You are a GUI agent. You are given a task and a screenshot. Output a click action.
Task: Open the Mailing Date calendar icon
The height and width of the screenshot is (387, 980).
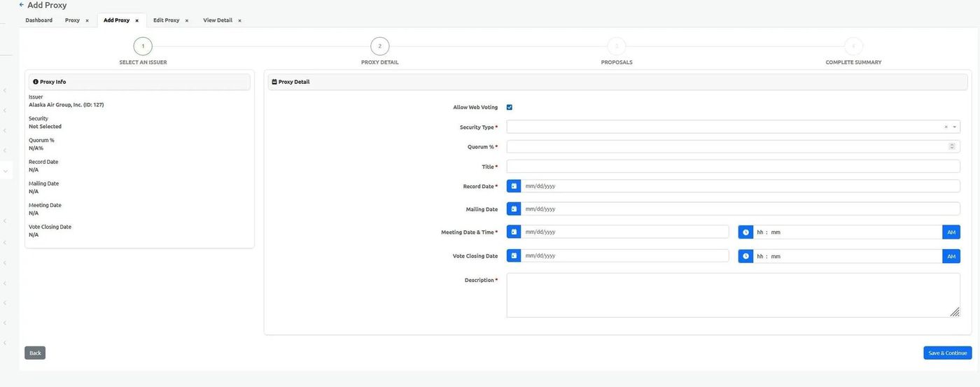pos(514,209)
